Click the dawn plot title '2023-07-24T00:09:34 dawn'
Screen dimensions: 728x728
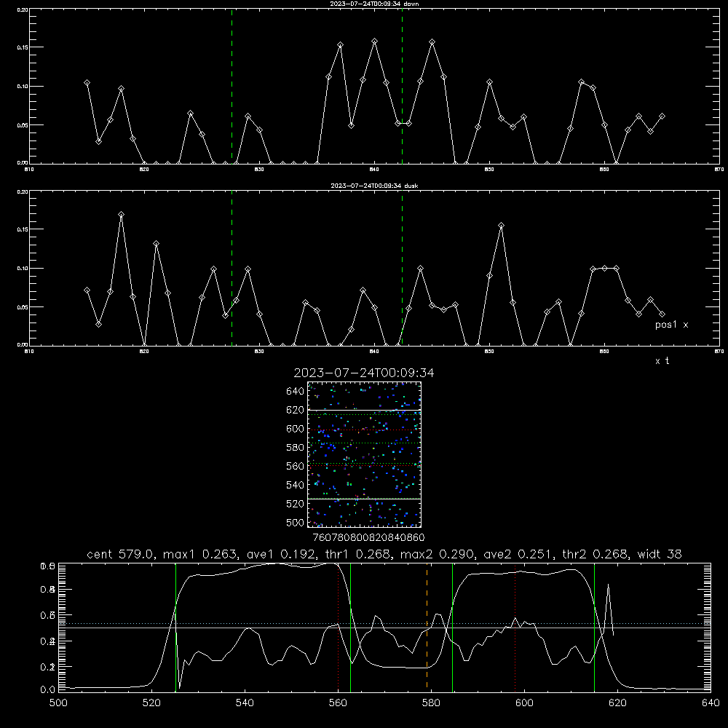(374, 4)
